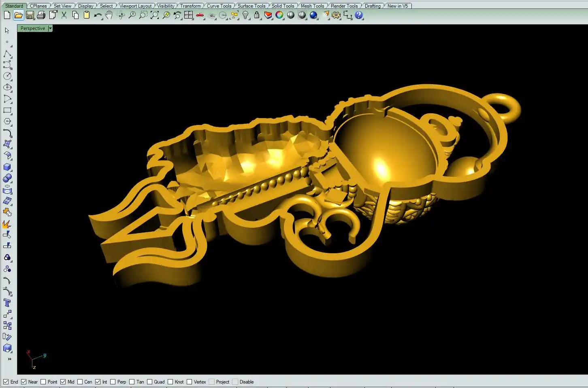
Task: Open the Lock objects icon
Action: click(x=257, y=15)
